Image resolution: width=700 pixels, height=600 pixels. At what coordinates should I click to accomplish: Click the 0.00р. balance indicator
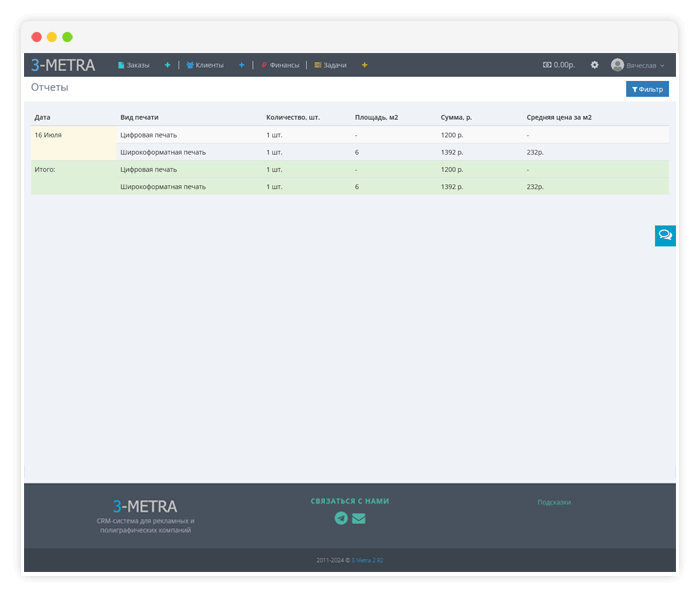click(x=559, y=65)
